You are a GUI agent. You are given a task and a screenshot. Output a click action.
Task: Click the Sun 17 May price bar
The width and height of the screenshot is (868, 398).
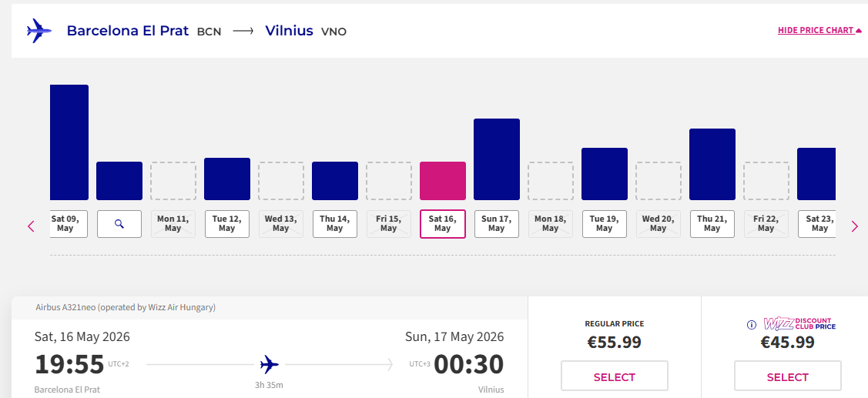pos(496,159)
